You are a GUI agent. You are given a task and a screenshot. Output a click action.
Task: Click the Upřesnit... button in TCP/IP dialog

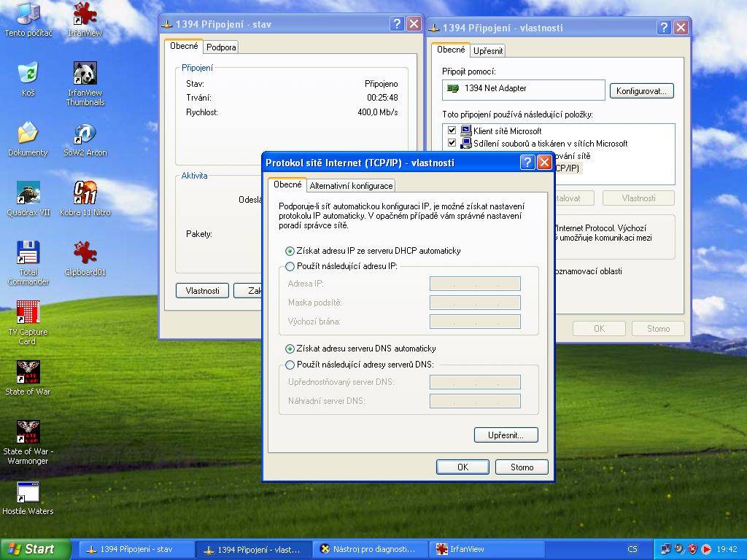(506, 435)
